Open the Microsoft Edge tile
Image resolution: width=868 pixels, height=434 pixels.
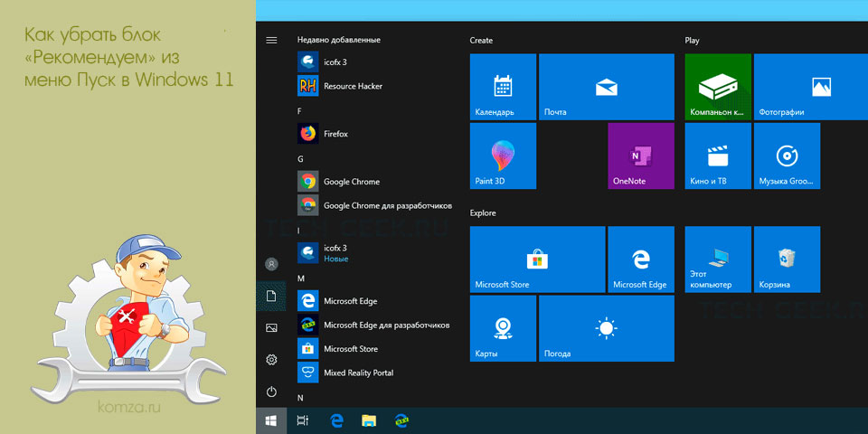[x=641, y=259]
